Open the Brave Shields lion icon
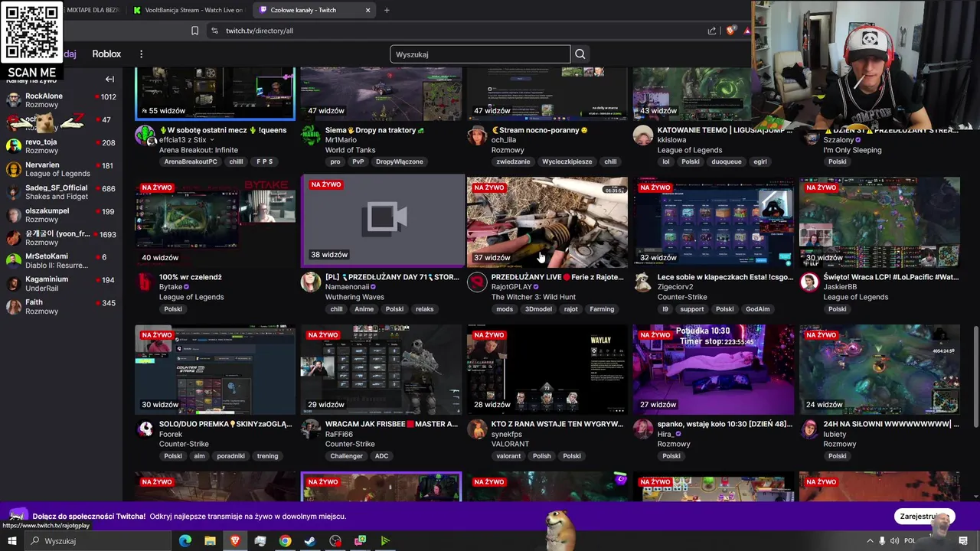Viewport: 980px width, 551px height. (x=730, y=31)
